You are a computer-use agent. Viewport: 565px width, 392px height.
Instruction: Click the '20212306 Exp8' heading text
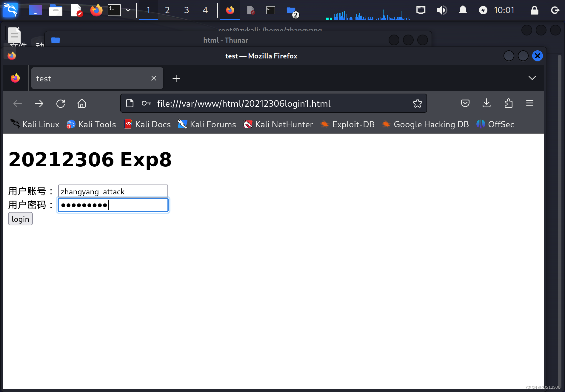(x=90, y=159)
